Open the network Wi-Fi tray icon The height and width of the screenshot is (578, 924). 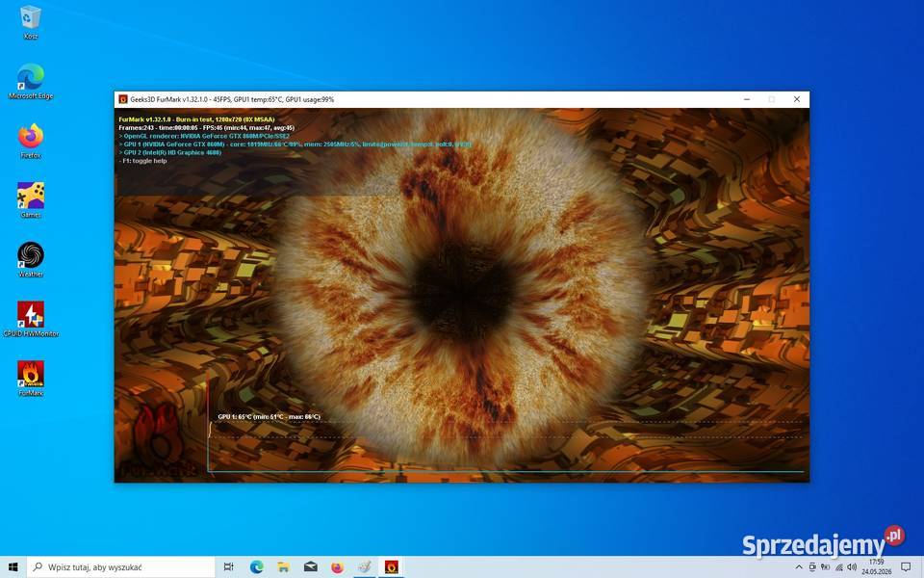tap(838, 566)
